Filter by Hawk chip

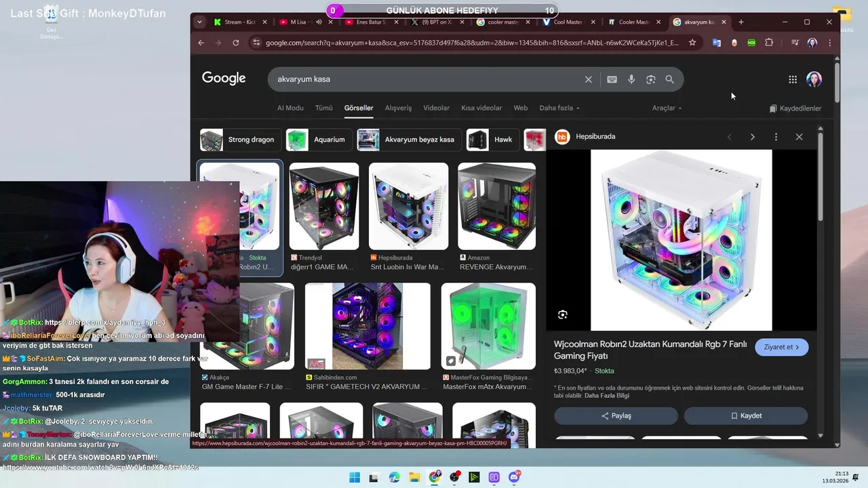492,140
